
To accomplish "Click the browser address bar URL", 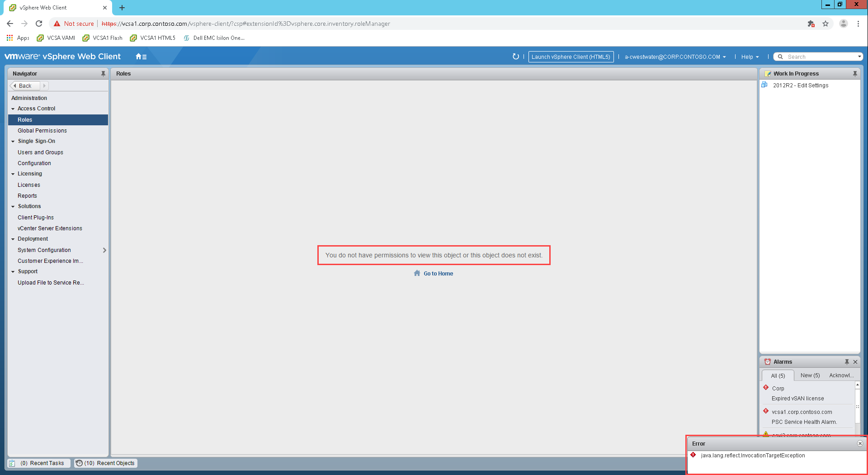I will point(245,24).
